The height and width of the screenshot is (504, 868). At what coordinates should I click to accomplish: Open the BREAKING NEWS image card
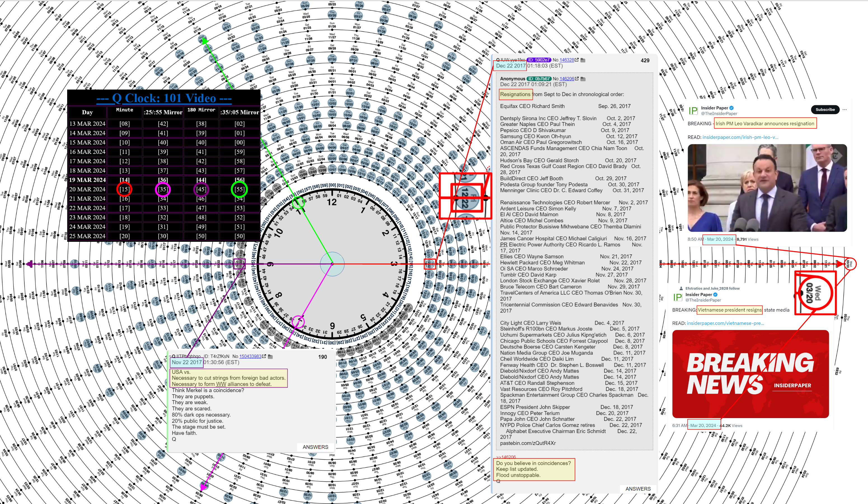(x=750, y=374)
